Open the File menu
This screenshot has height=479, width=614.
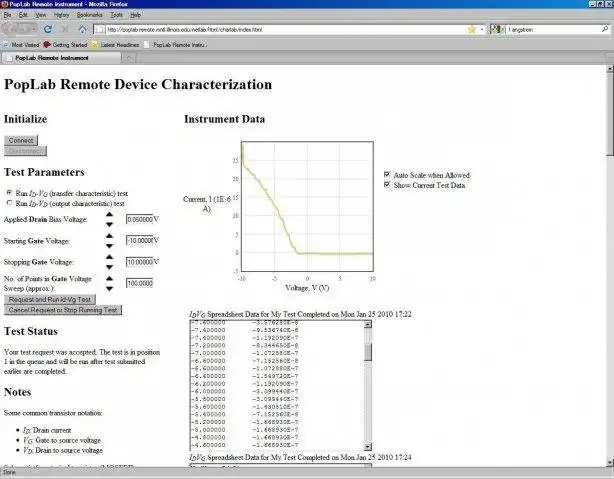click(7, 15)
